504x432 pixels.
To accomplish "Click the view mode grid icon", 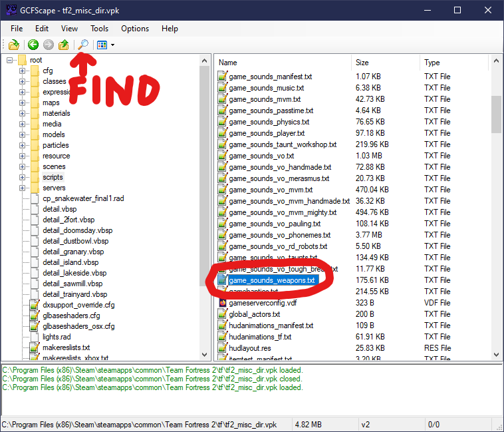I will pos(102,45).
